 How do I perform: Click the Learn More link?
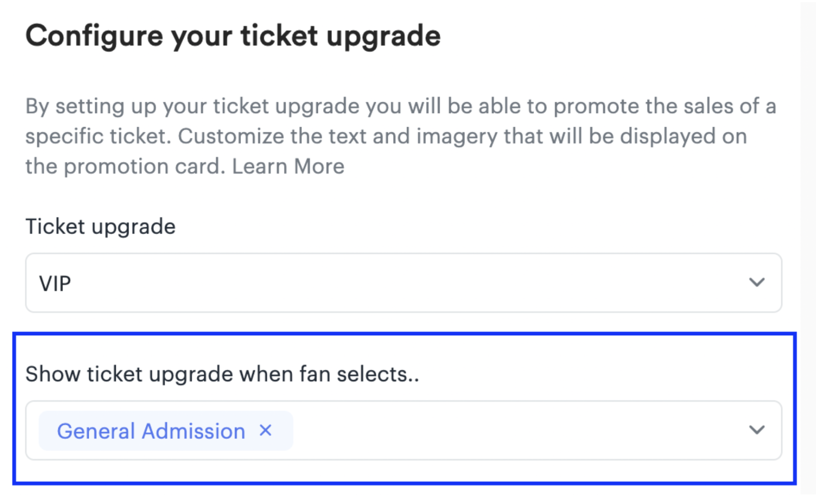tap(288, 165)
